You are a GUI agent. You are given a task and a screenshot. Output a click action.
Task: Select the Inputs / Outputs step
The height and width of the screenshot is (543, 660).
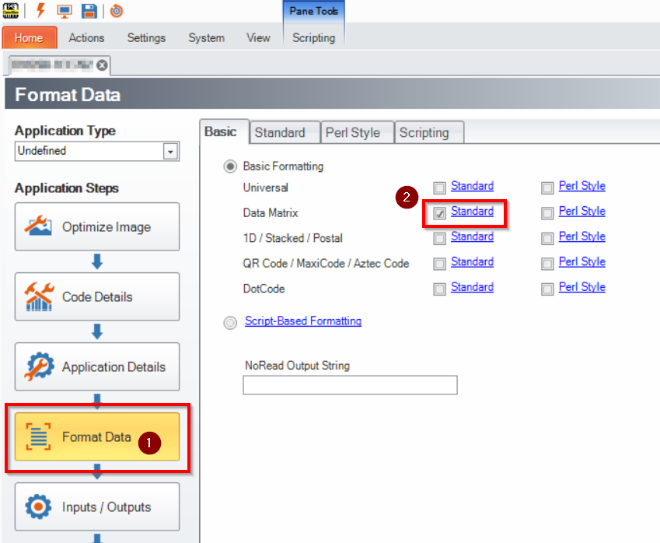click(x=96, y=507)
